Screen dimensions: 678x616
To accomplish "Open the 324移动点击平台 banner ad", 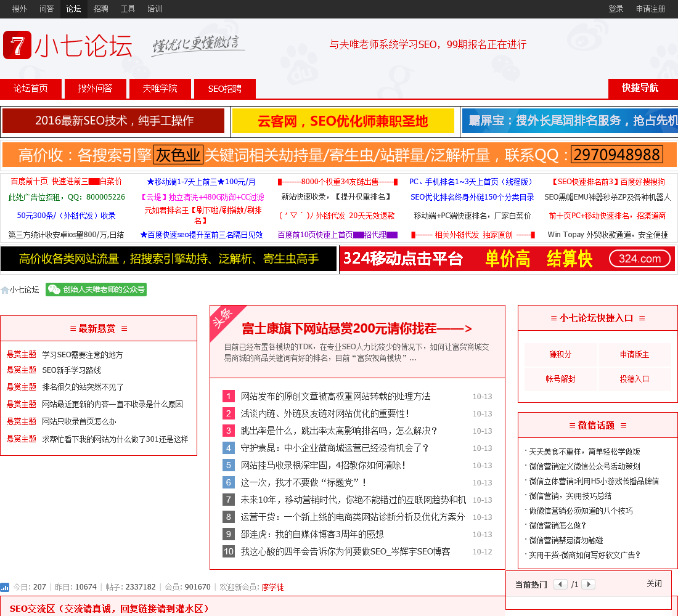I will point(507,259).
